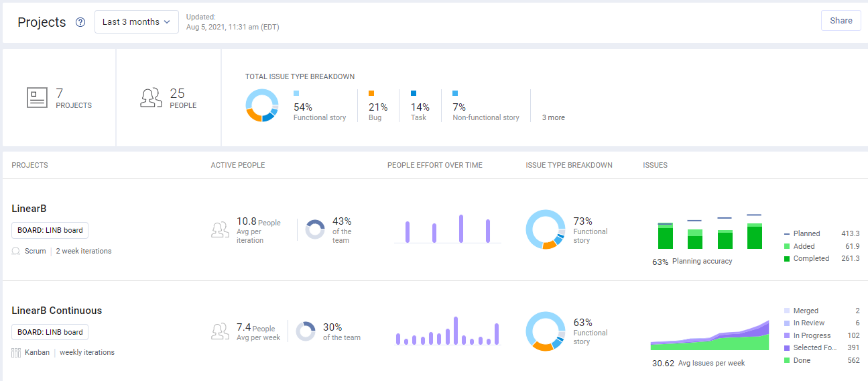Open the LinearB Continuous project title

[57, 311]
